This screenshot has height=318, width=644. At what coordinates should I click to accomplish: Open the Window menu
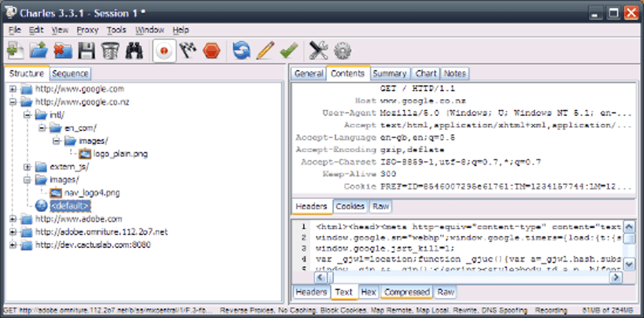click(150, 30)
